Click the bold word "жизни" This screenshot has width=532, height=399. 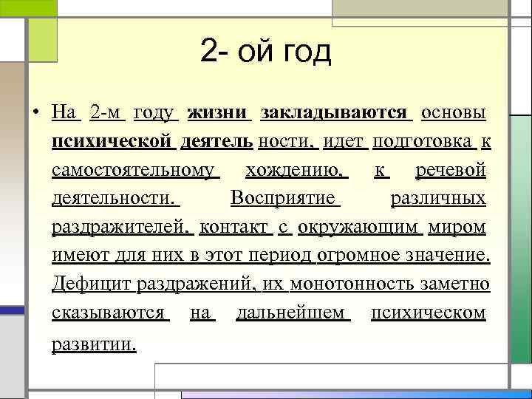pos(217,112)
